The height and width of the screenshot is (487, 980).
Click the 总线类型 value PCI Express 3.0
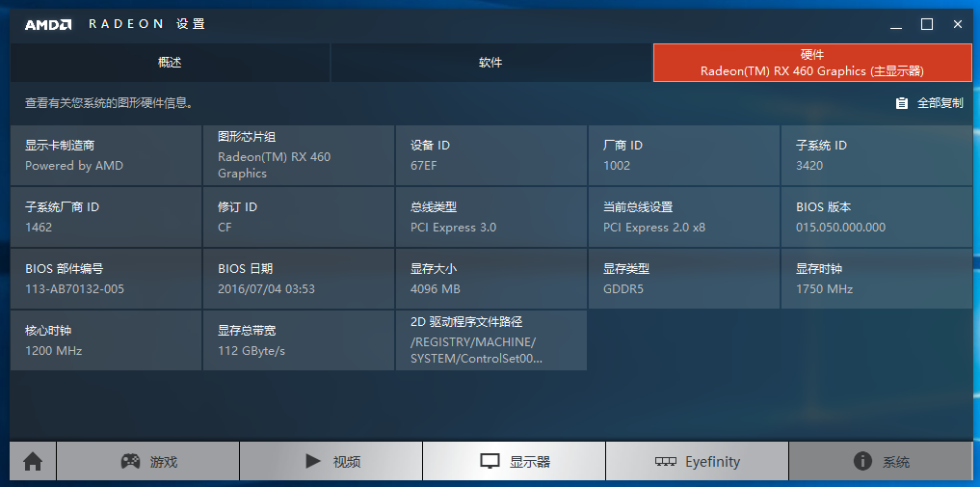(453, 228)
